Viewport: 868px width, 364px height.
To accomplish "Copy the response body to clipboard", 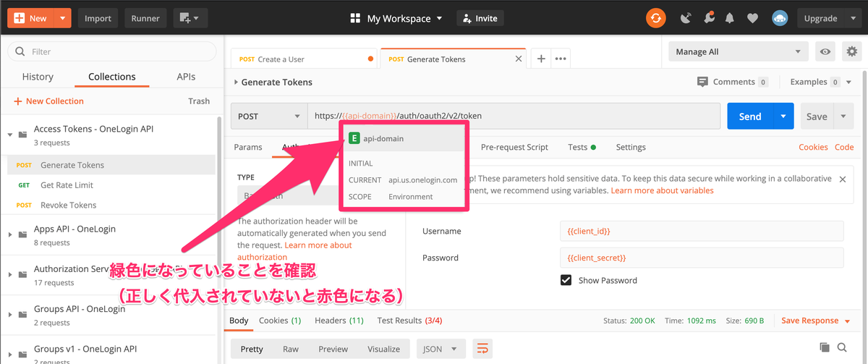I will 825,348.
